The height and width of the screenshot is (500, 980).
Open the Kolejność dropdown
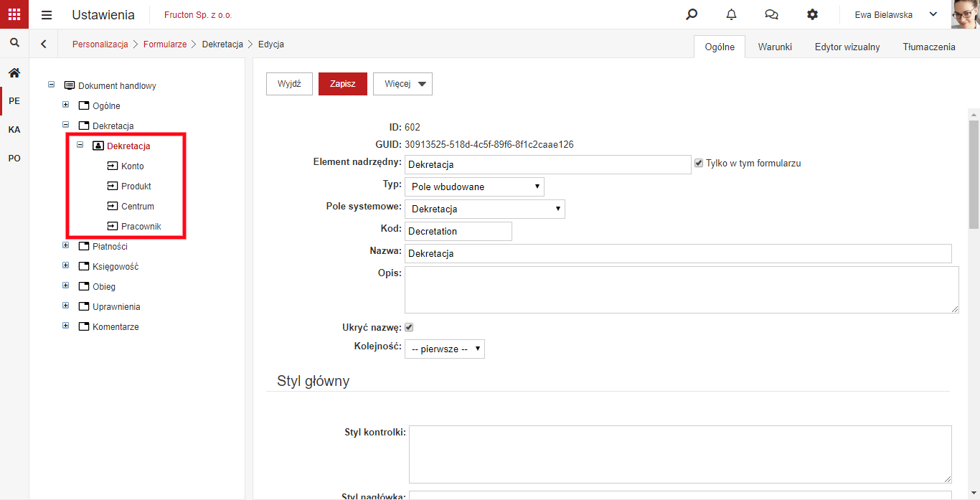tap(445, 349)
